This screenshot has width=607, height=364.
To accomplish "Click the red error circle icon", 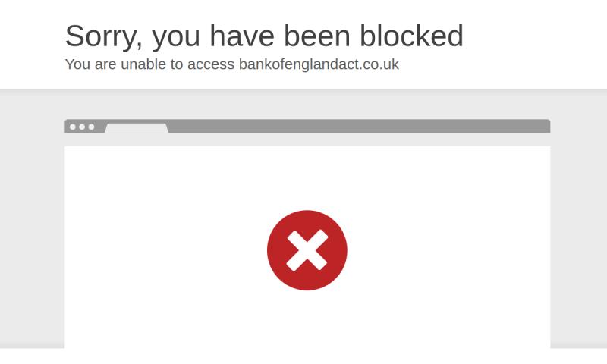I will (x=307, y=250).
